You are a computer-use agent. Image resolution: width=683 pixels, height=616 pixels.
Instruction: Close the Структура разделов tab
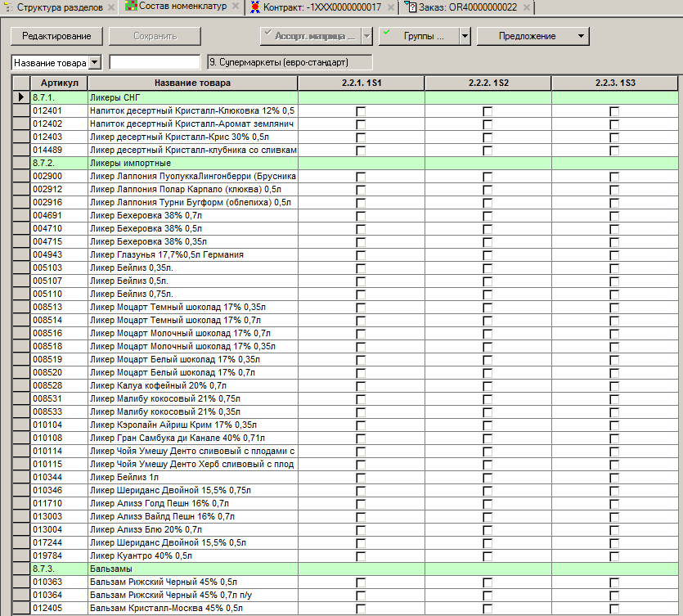tap(111, 7)
